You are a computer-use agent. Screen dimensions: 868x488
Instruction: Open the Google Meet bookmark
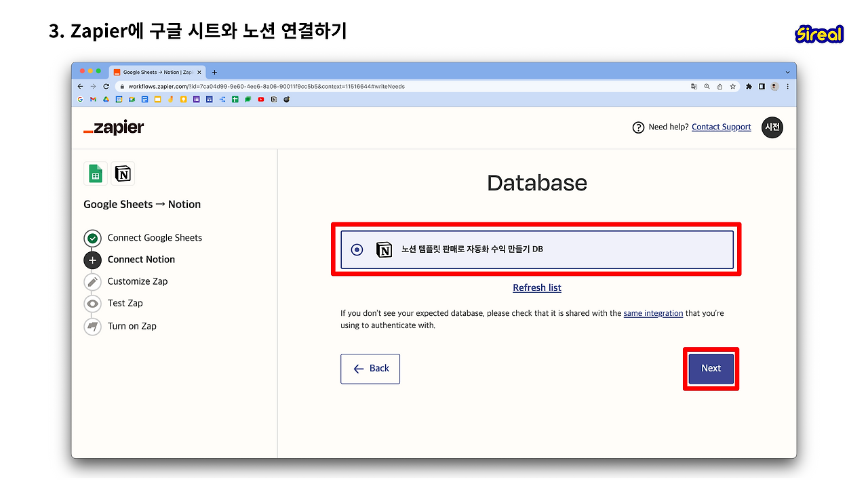point(132,100)
